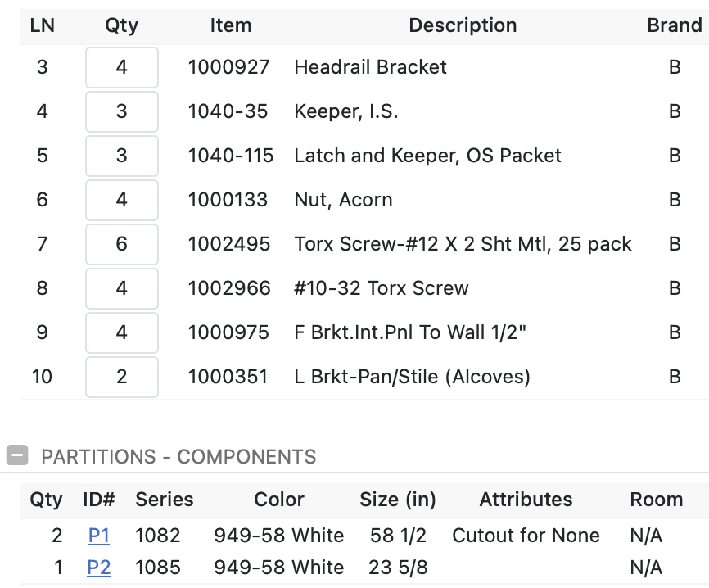
Task: Open the P1 partition link
Action: (99, 536)
